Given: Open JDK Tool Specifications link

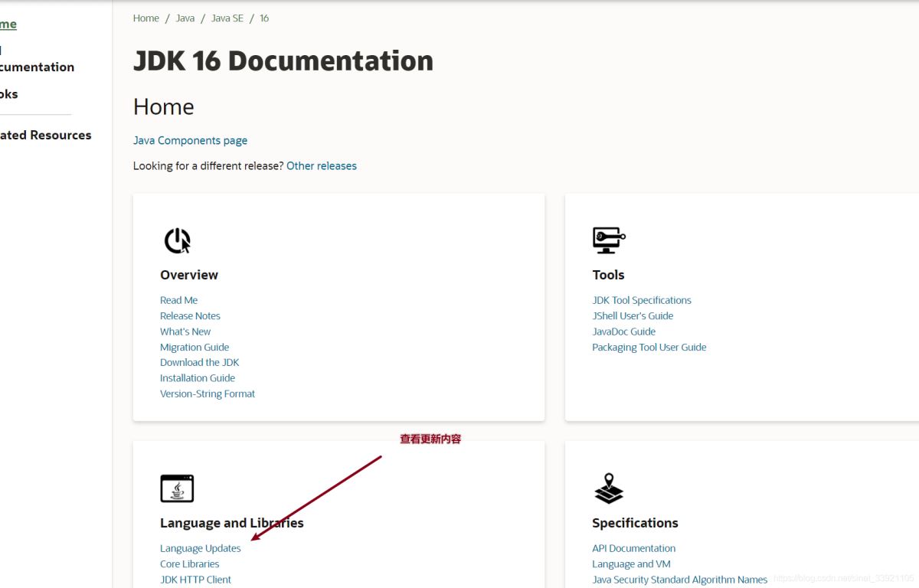Looking at the screenshot, I should pyautogui.click(x=642, y=300).
